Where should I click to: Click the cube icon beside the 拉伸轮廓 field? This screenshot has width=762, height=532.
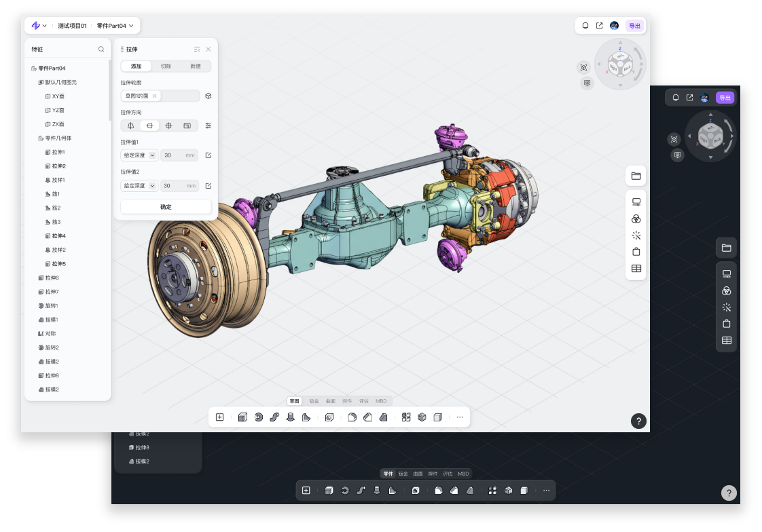click(208, 96)
